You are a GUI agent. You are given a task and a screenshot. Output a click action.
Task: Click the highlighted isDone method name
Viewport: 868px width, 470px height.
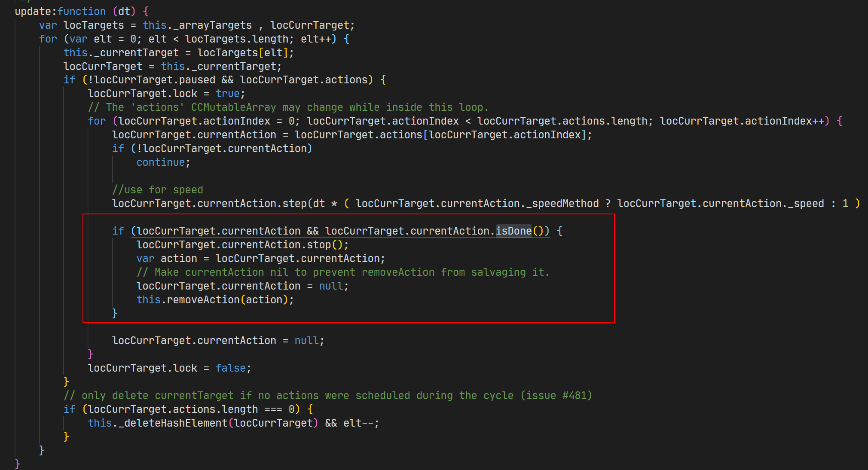(x=513, y=231)
